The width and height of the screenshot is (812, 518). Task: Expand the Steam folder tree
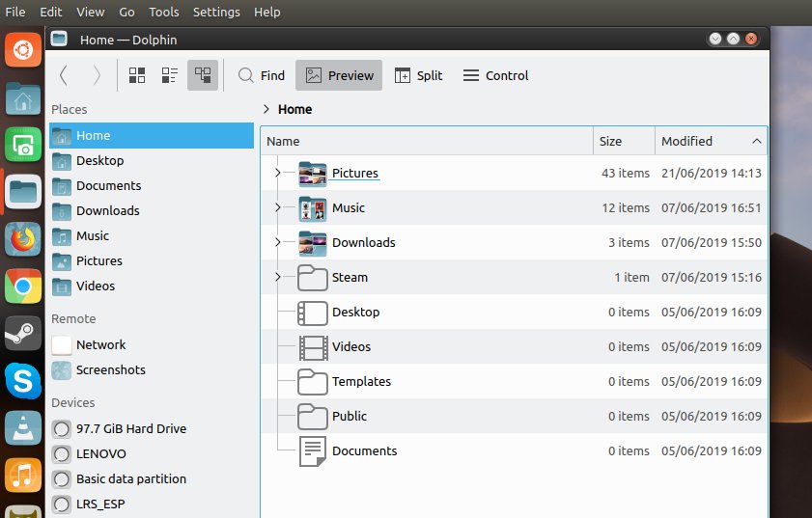pos(277,278)
